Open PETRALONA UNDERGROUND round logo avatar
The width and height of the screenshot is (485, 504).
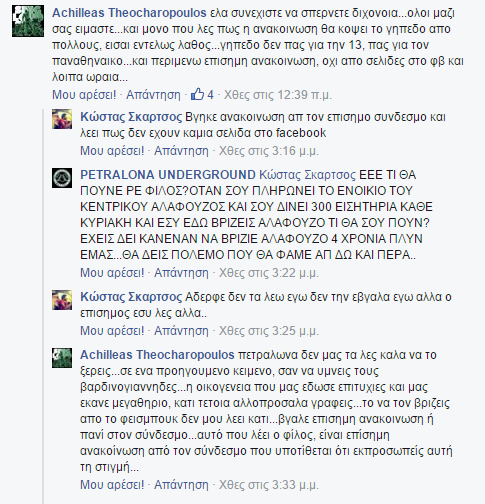[x=62, y=178]
